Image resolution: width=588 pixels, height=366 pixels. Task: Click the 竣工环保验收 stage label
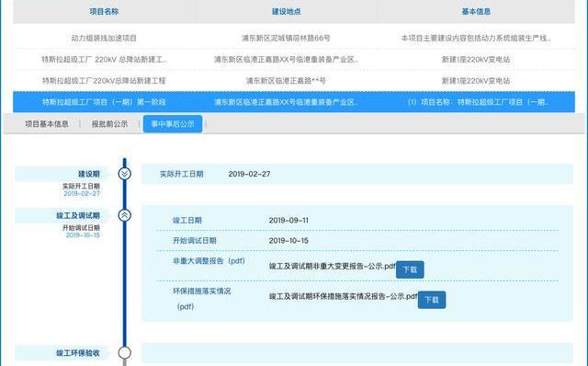click(x=78, y=353)
